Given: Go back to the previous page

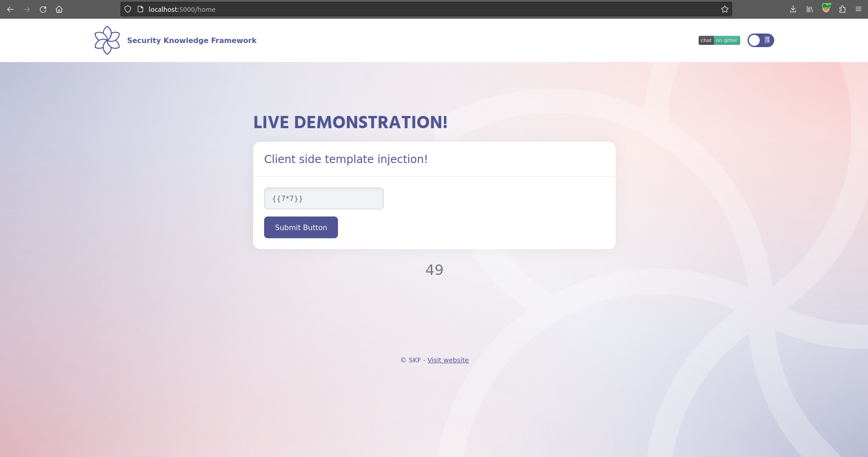Looking at the screenshot, I should (10, 9).
